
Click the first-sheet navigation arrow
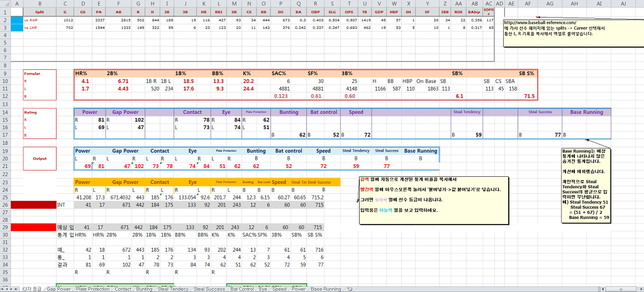3,289
